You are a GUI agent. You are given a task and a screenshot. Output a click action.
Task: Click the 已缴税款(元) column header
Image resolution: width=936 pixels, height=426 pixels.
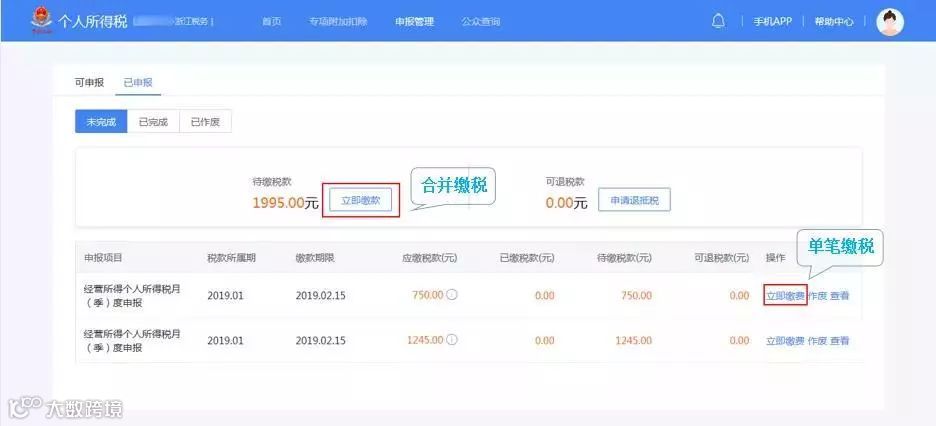click(526, 258)
